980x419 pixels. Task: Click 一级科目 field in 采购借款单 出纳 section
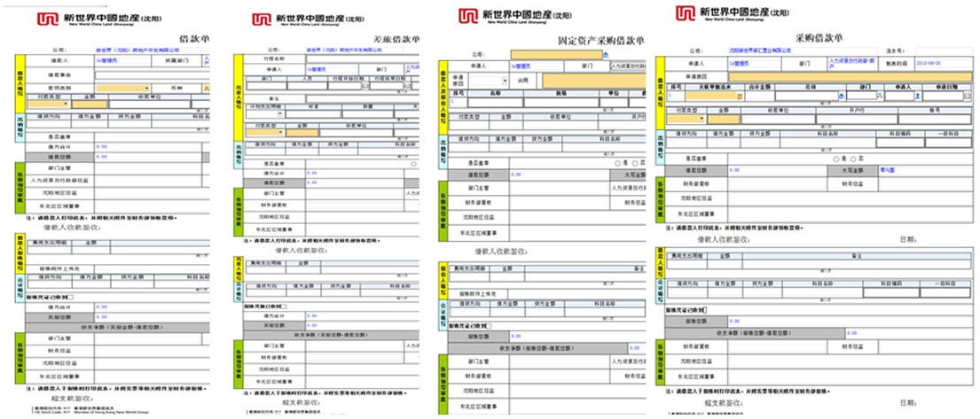(948, 143)
